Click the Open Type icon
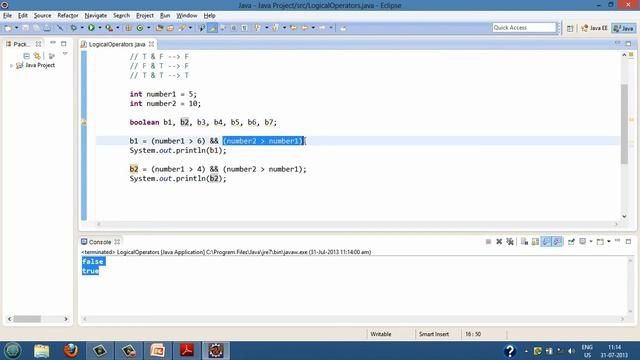The image size is (640, 360). [160, 28]
